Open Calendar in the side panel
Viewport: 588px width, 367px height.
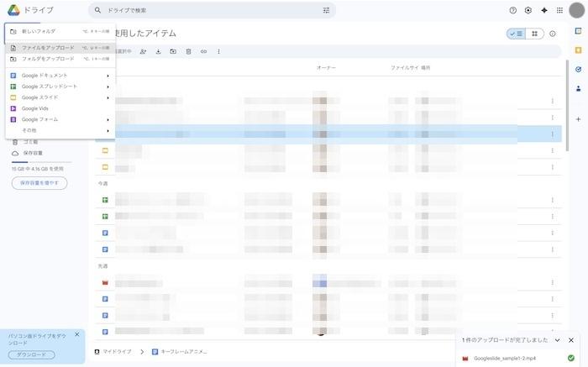click(x=578, y=31)
